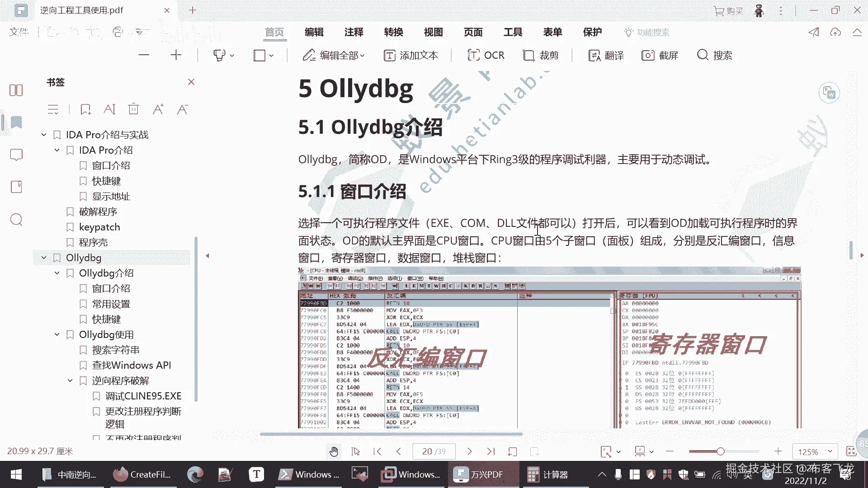Click the 添加文本 button
Image resolution: width=868 pixels, height=488 pixels.
410,56
